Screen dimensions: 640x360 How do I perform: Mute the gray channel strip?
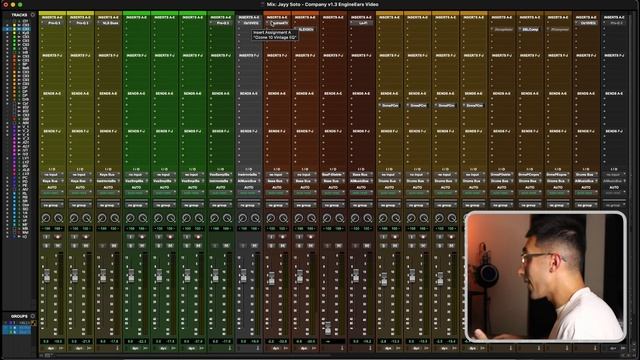tap(254, 246)
